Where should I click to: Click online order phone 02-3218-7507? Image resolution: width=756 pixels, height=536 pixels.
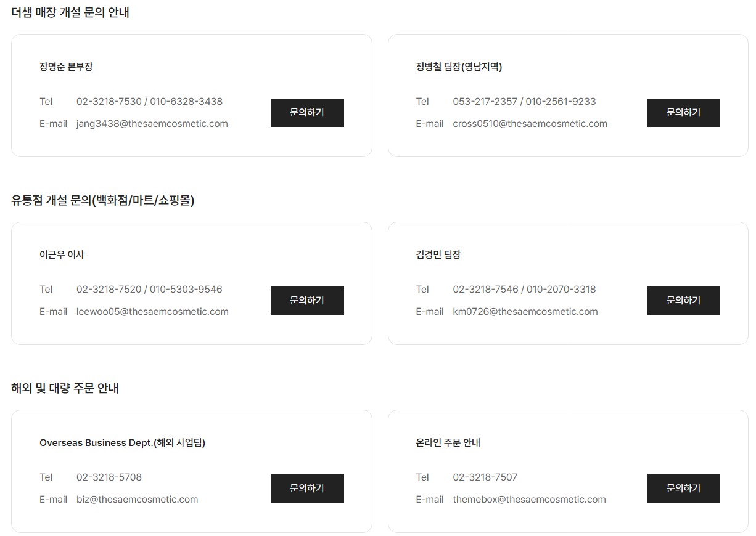tap(485, 477)
